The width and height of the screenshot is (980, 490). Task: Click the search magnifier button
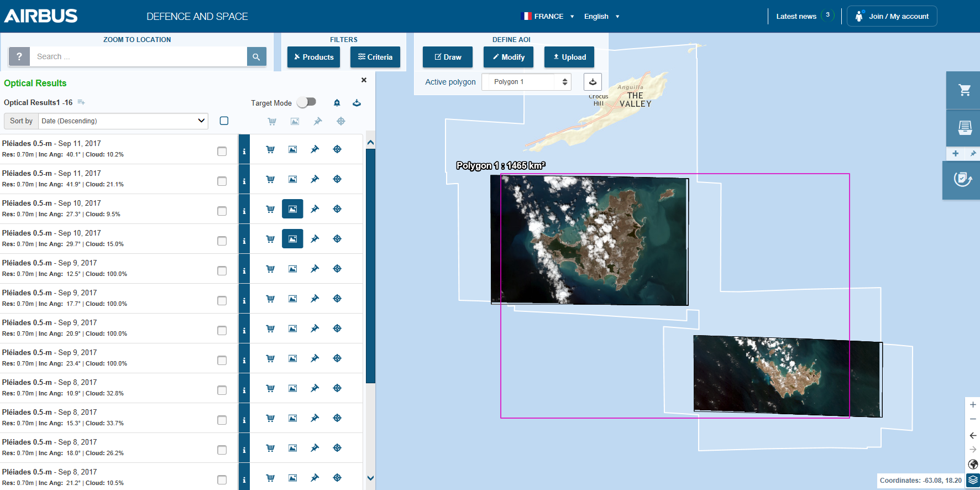tap(256, 56)
